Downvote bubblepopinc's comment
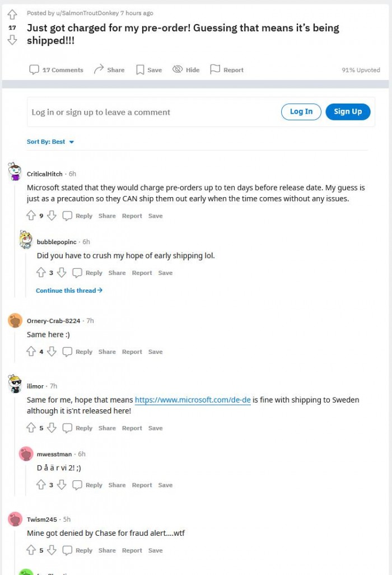Viewport: 392px width, 575px height. click(x=62, y=273)
